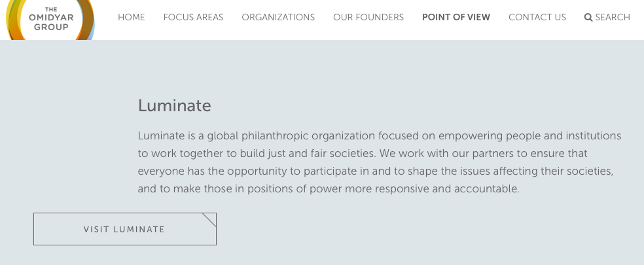Click the Luminate section heading
Screen dimensions: 644x265
[x=175, y=105]
